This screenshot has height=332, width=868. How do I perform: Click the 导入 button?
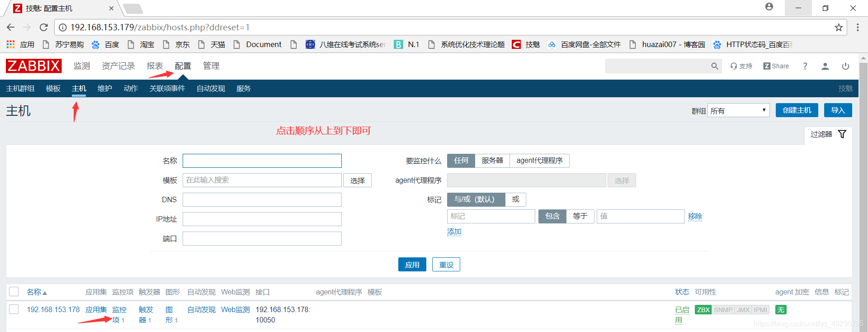click(838, 110)
